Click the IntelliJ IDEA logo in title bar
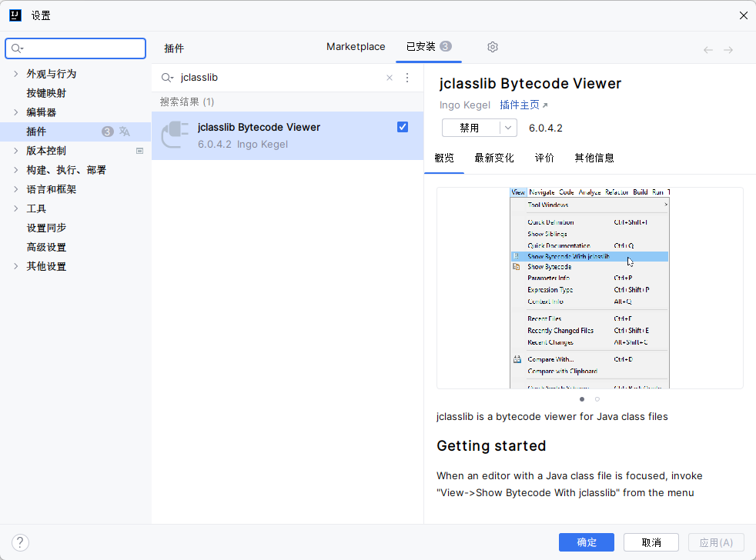756x560 pixels. 15,15
